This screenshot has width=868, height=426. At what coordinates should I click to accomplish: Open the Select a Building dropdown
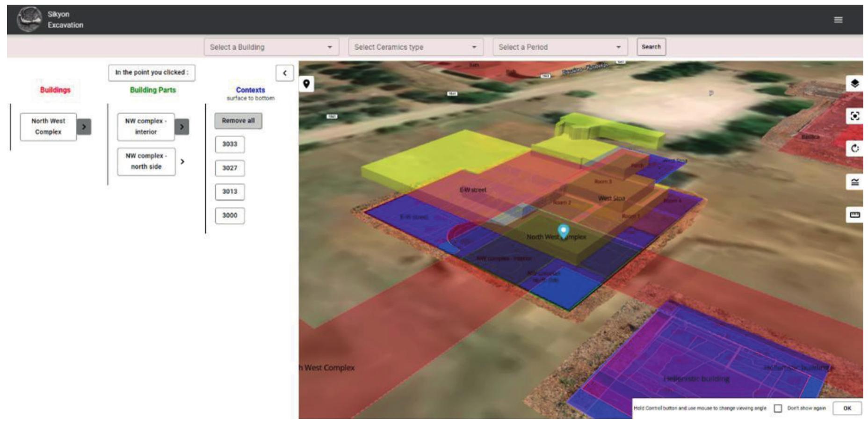[x=271, y=47]
